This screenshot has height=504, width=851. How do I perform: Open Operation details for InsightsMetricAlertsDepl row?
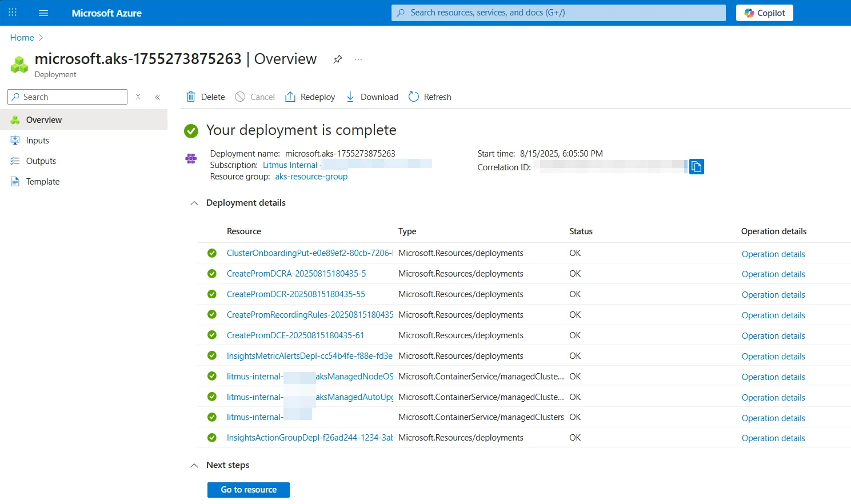(x=773, y=357)
